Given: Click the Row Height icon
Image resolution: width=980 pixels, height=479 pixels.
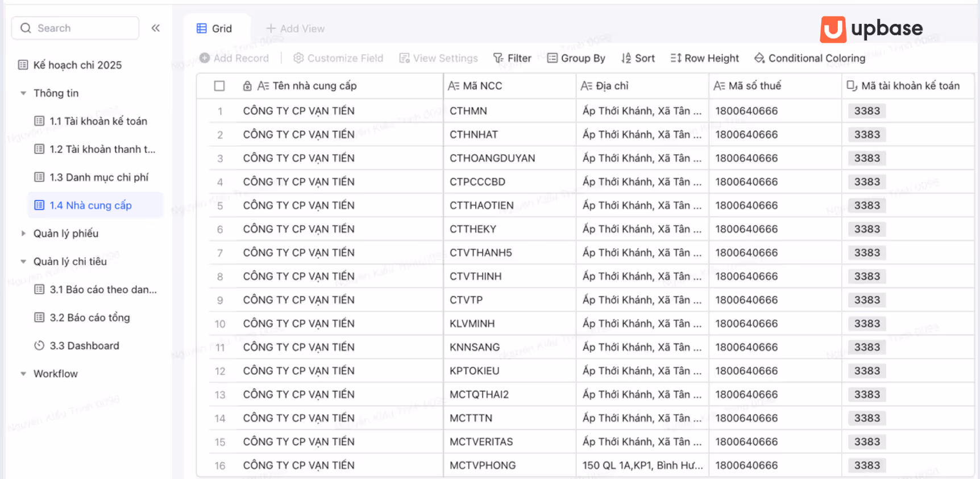Looking at the screenshot, I should click(675, 58).
